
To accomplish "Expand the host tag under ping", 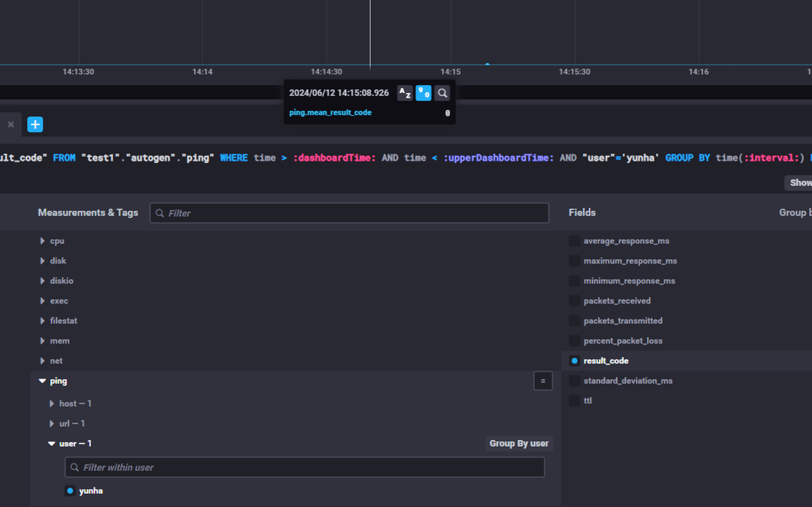I will (52, 403).
